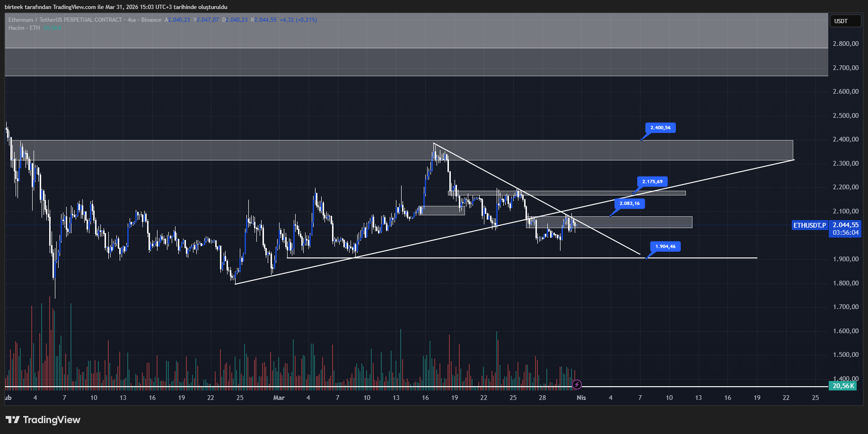
Task: Select the 2.400,56 blue price callout
Action: 660,128
